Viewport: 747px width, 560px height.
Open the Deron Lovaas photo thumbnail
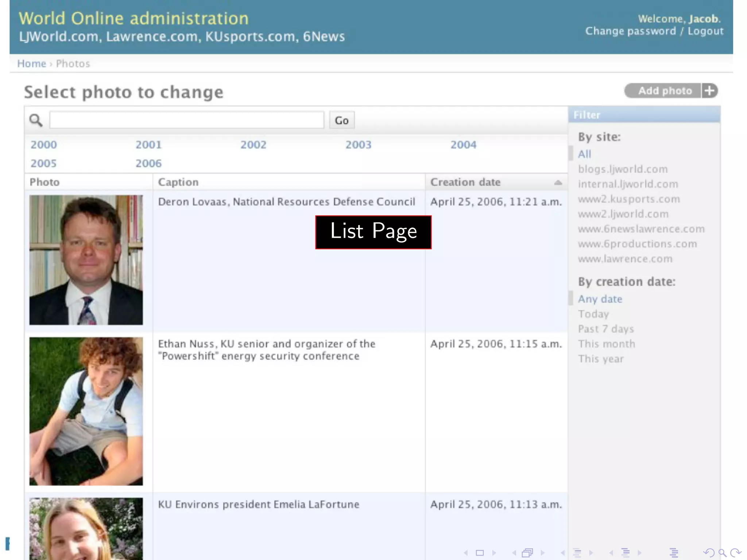(x=86, y=260)
